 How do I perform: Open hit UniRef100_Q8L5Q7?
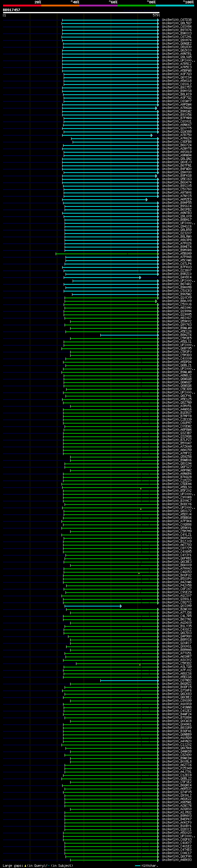tap(177, 23)
